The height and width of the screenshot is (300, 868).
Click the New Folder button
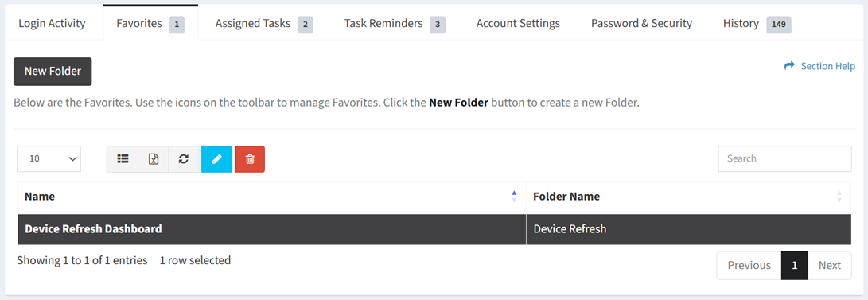pos(53,72)
